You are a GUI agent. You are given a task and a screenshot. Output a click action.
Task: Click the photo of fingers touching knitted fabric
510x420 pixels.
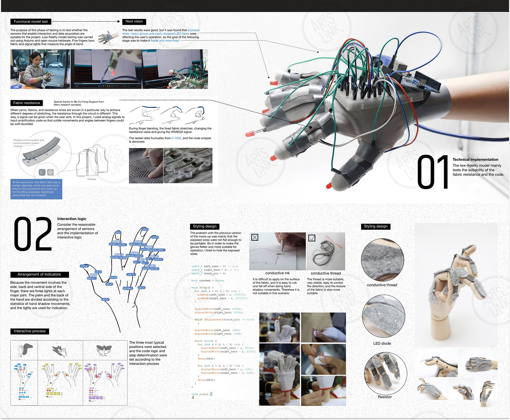tap(146, 166)
